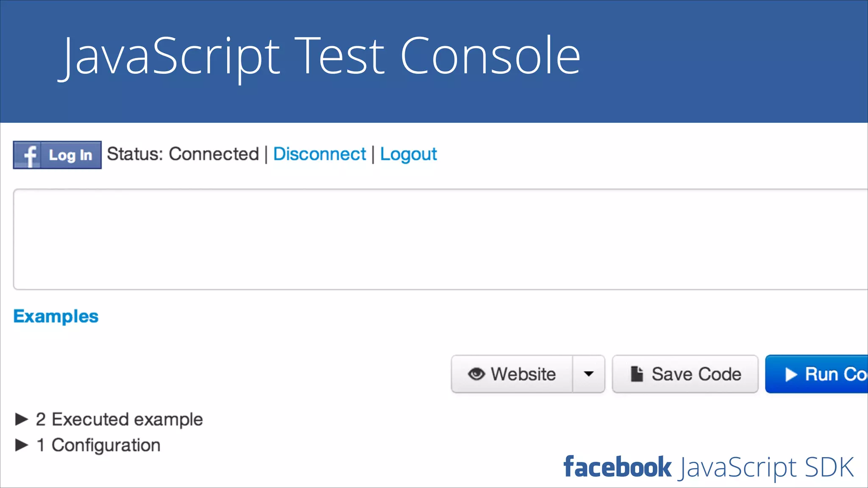Select the "2 Executed example" entry

(119, 419)
